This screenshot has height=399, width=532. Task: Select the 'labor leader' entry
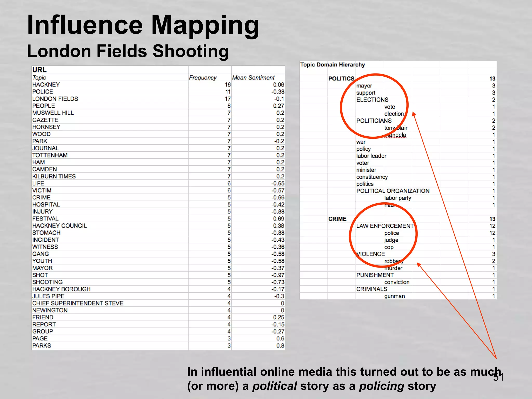pyautogui.click(x=371, y=156)
